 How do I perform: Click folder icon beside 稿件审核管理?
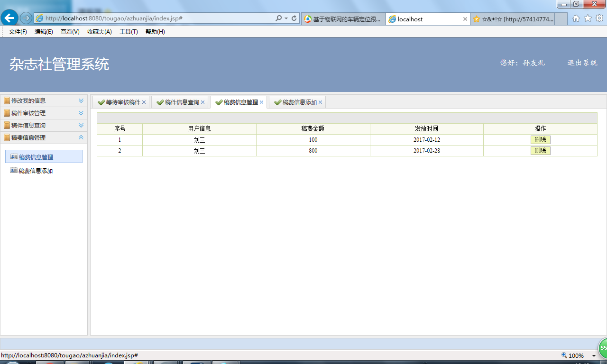(x=7, y=113)
